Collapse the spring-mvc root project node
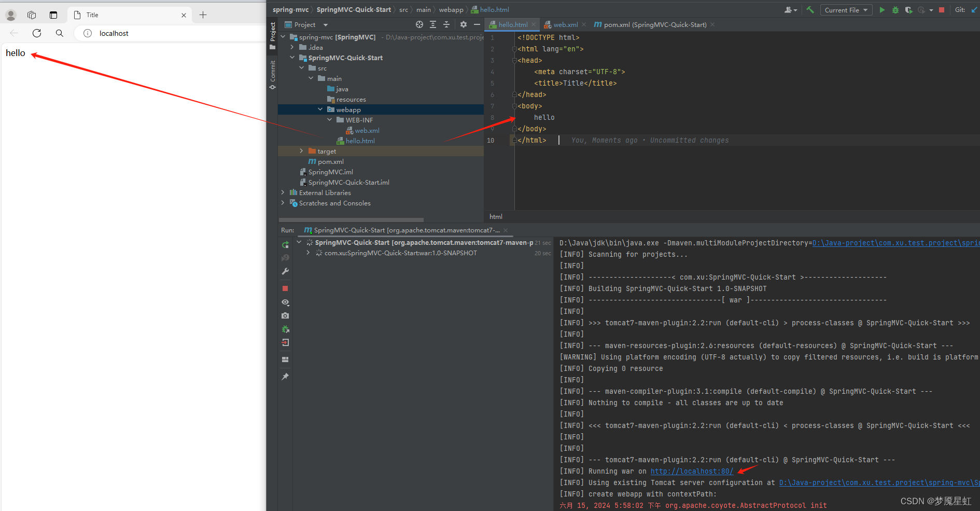 pos(283,37)
